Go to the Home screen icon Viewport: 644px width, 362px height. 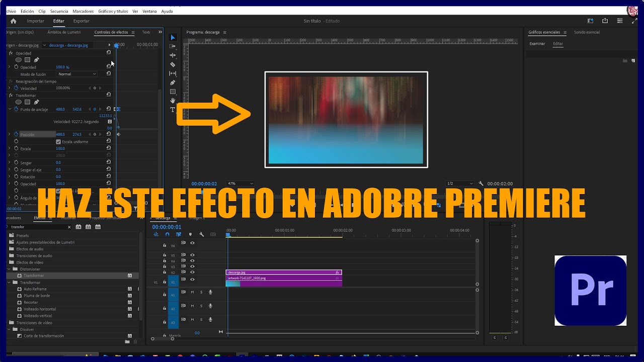pyautogui.click(x=14, y=21)
